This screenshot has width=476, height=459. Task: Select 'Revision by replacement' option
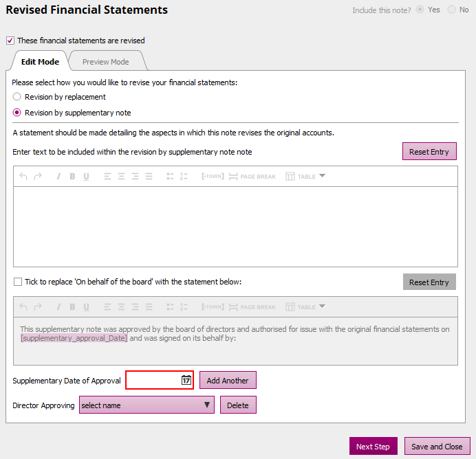click(17, 97)
